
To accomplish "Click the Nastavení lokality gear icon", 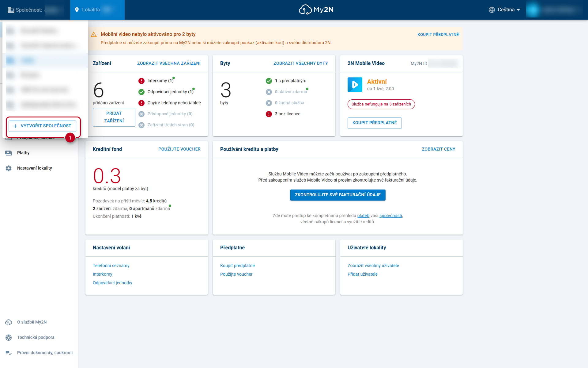I will pos(9,168).
